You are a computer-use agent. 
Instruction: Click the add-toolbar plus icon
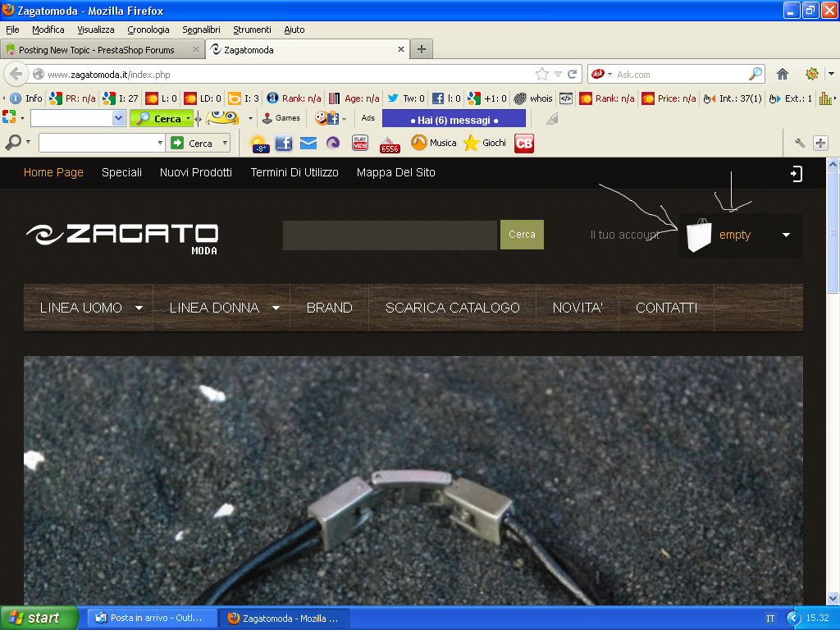pos(820,143)
